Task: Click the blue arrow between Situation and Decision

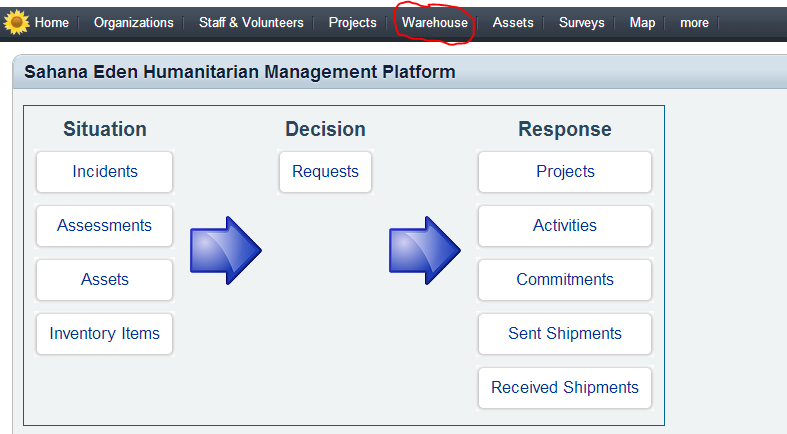Action: (225, 250)
